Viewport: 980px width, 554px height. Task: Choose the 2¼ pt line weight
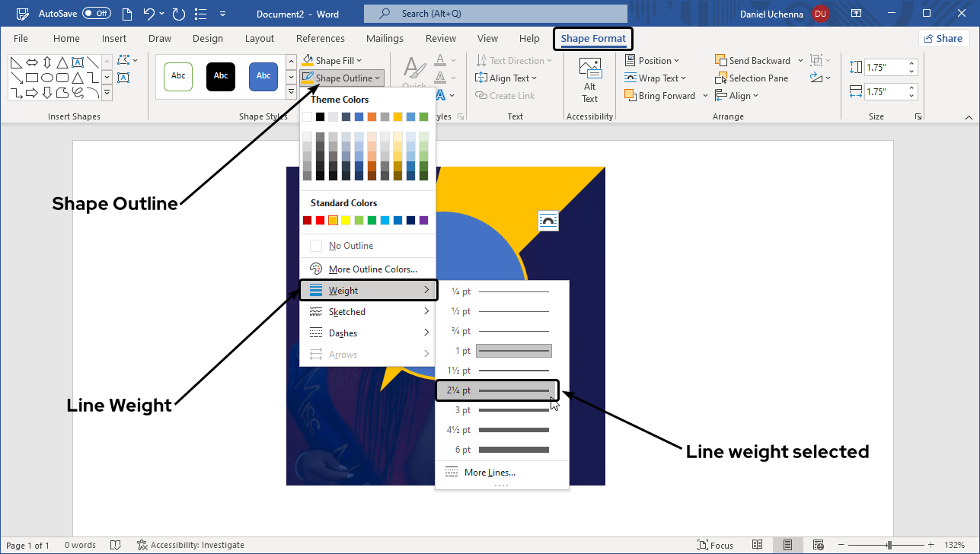coord(497,390)
